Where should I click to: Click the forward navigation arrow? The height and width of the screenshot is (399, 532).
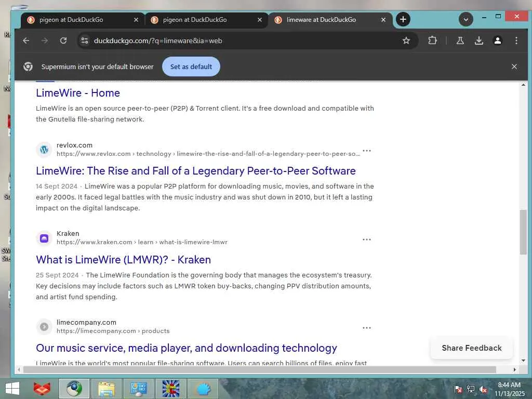pos(45,41)
